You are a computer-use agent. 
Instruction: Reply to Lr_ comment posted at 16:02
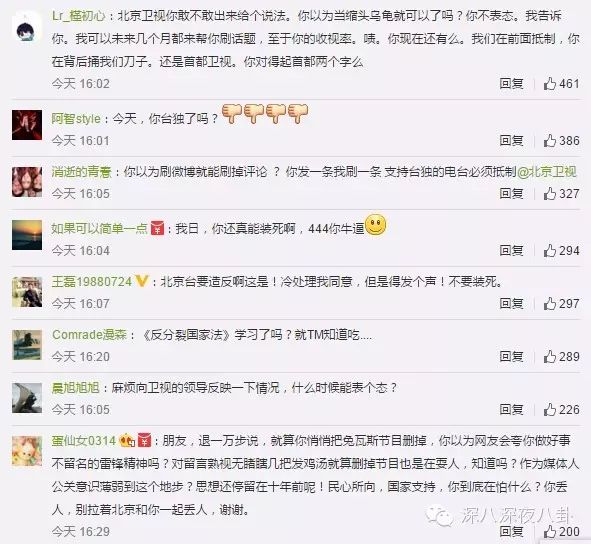511,83
